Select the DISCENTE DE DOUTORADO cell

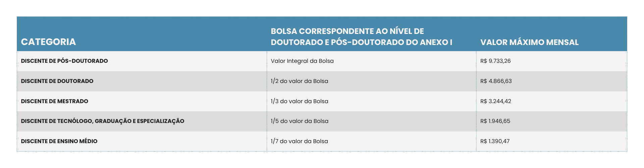(x=57, y=81)
